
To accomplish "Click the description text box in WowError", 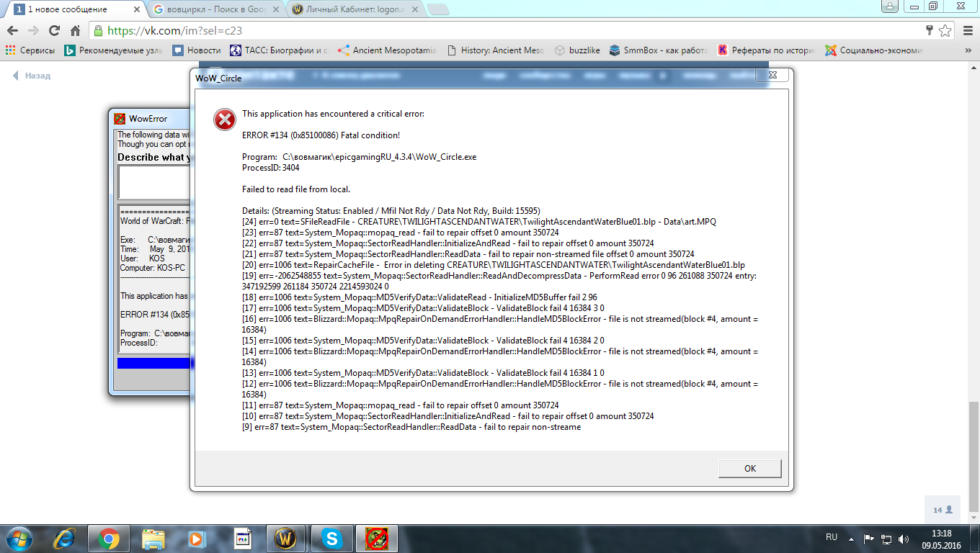I will point(154,181).
